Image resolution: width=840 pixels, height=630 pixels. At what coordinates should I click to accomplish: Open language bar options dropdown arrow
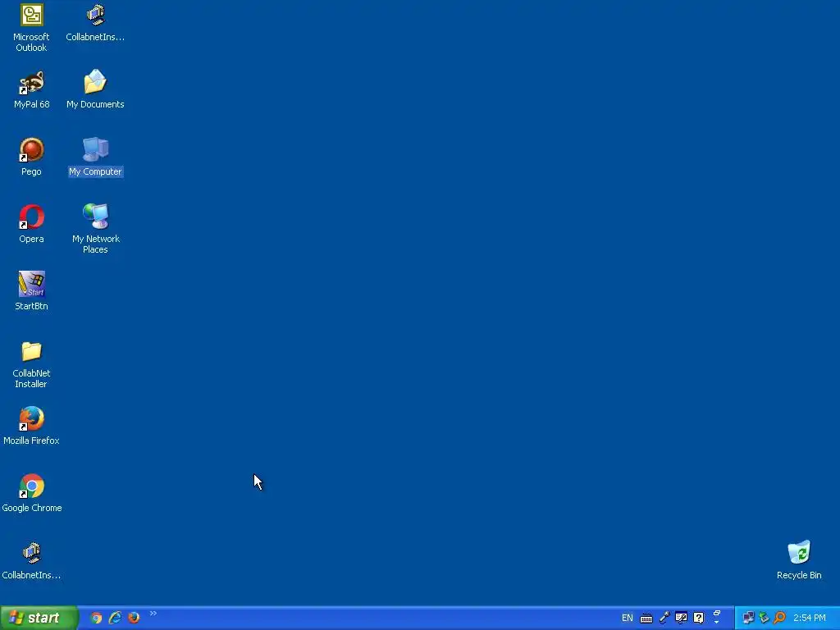[717, 623]
